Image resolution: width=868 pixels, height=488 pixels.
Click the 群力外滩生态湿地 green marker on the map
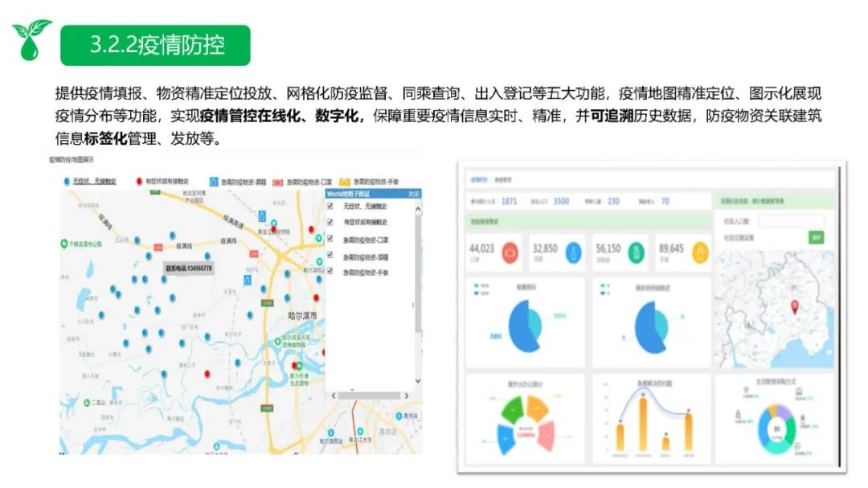(300, 366)
